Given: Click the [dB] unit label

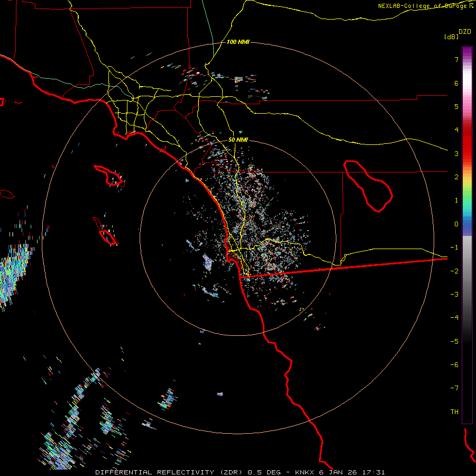Looking at the screenshot, I should tap(451, 36).
